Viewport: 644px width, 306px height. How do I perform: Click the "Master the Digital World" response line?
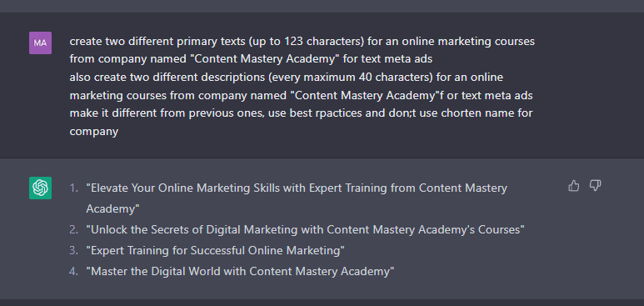(x=240, y=271)
